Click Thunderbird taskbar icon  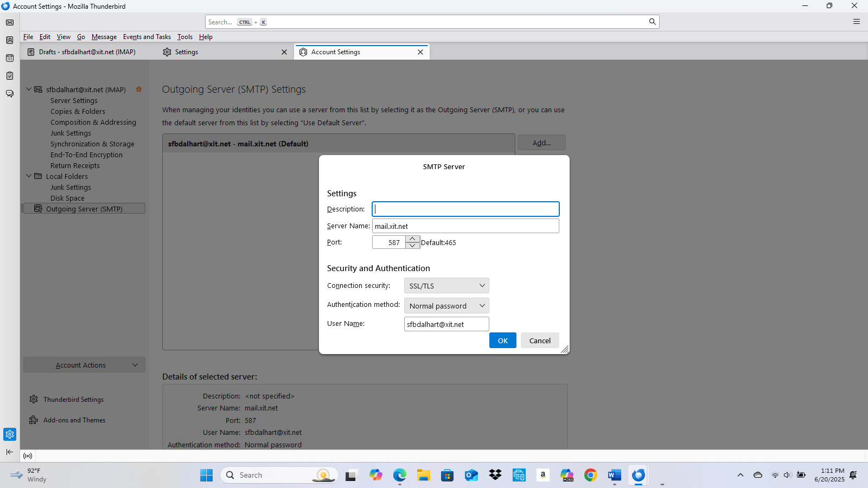click(639, 476)
